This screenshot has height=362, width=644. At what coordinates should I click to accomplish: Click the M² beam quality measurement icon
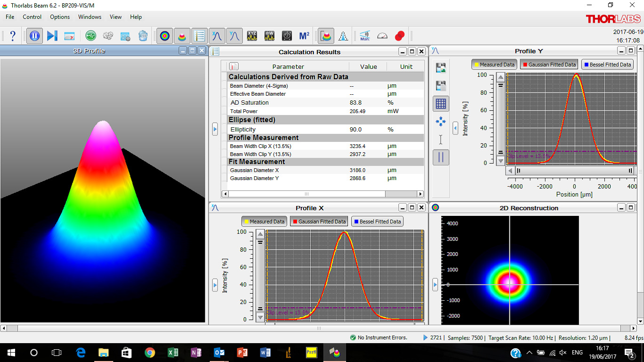tap(304, 36)
